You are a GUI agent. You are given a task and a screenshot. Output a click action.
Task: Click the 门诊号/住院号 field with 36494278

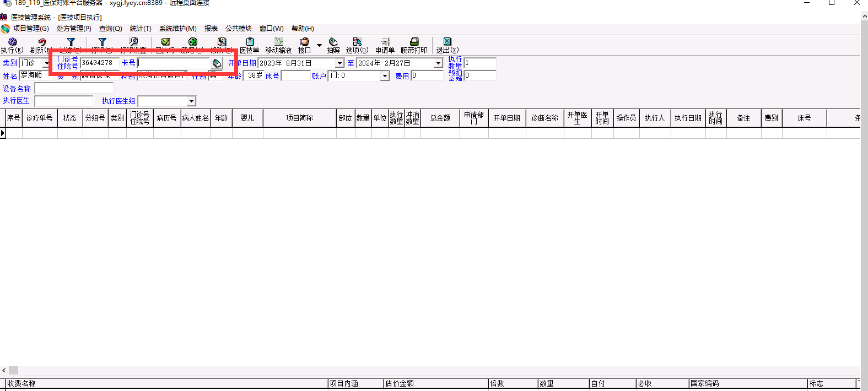pos(99,63)
